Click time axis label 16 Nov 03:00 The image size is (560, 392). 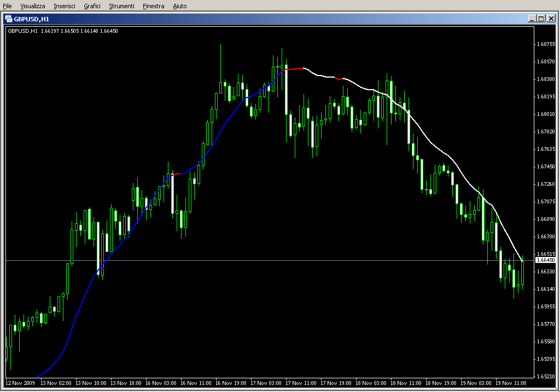pos(161,383)
